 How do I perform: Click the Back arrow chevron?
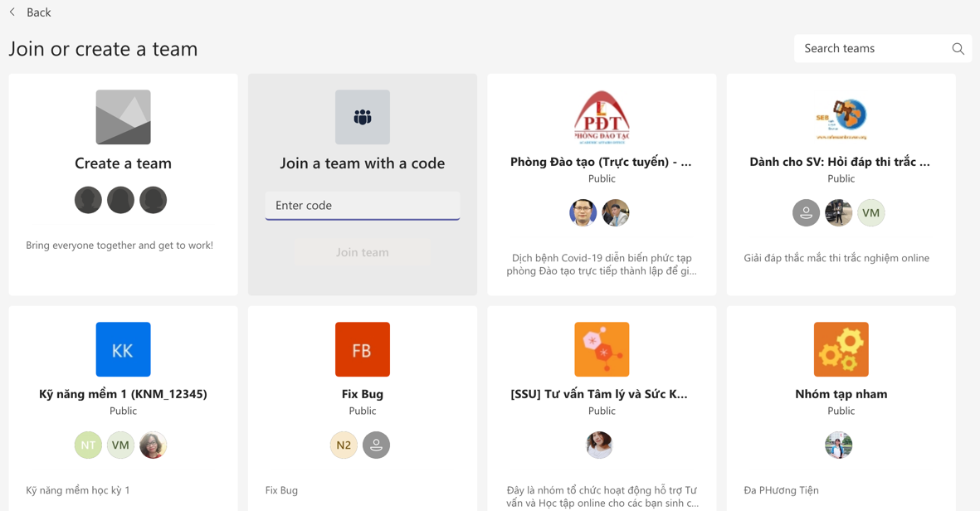pos(12,12)
